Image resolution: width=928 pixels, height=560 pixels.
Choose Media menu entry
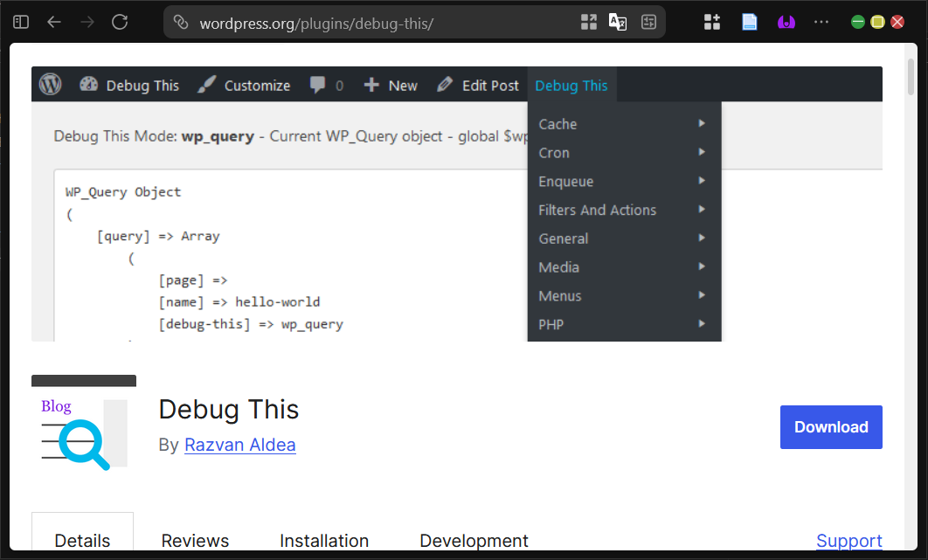click(x=625, y=267)
